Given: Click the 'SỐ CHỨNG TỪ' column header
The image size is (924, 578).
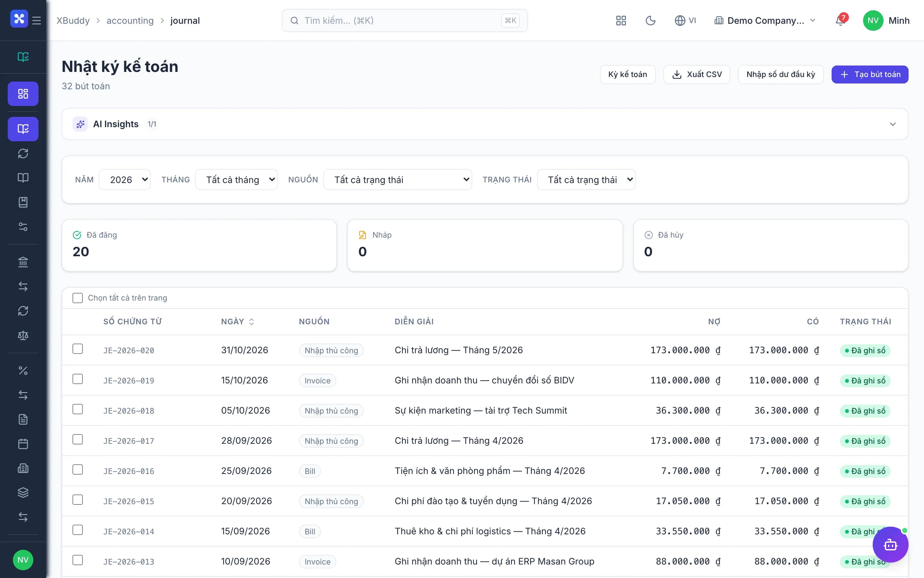Looking at the screenshot, I should pyautogui.click(x=133, y=322).
